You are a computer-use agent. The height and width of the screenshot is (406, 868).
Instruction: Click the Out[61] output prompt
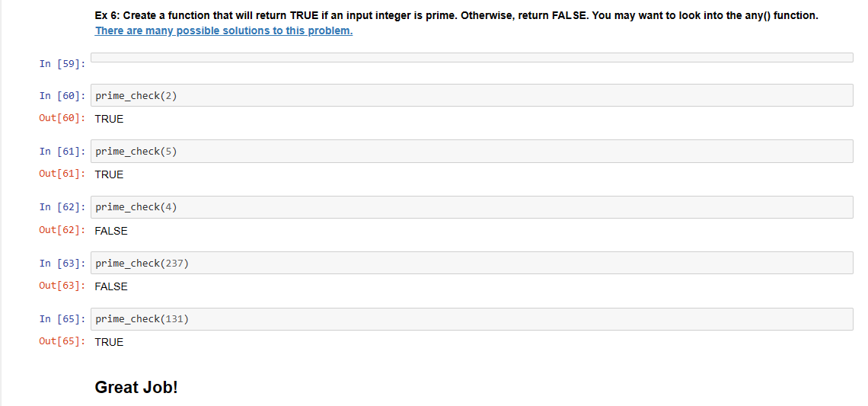[62, 174]
